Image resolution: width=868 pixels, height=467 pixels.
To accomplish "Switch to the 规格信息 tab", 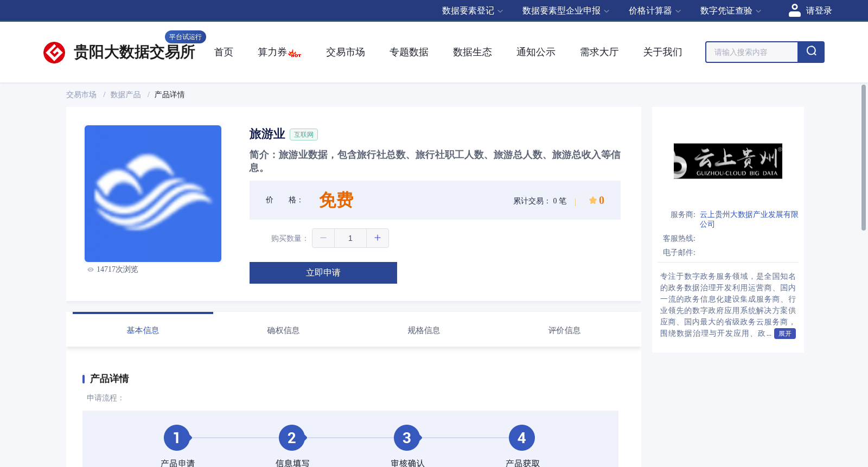I will tap(424, 330).
